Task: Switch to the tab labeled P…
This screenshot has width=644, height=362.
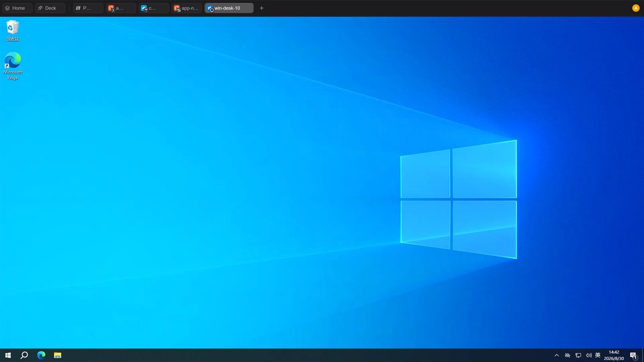Action: click(87, 8)
